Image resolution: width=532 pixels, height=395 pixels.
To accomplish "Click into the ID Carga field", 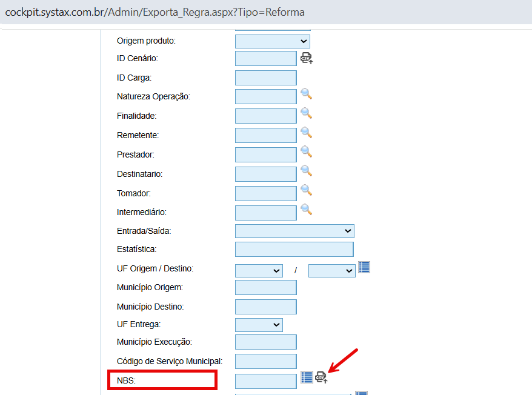I will click(x=265, y=78).
